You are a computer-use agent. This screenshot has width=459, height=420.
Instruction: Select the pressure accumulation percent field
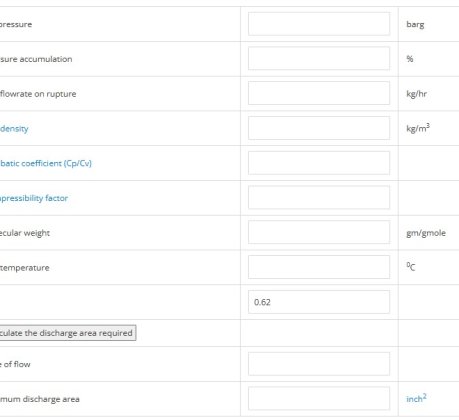tap(319, 59)
